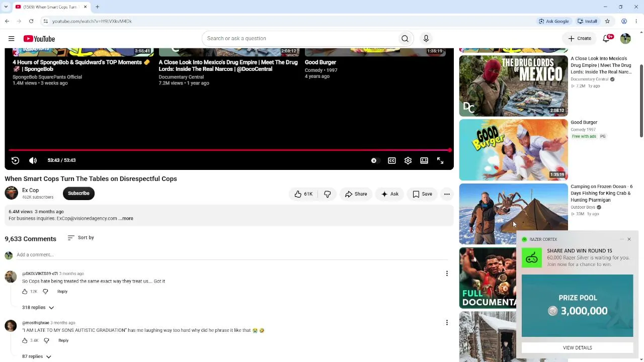Image resolution: width=644 pixels, height=362 pixels.
Task: Dislike the @mosthighxae comment
Action: pos(46,340)
